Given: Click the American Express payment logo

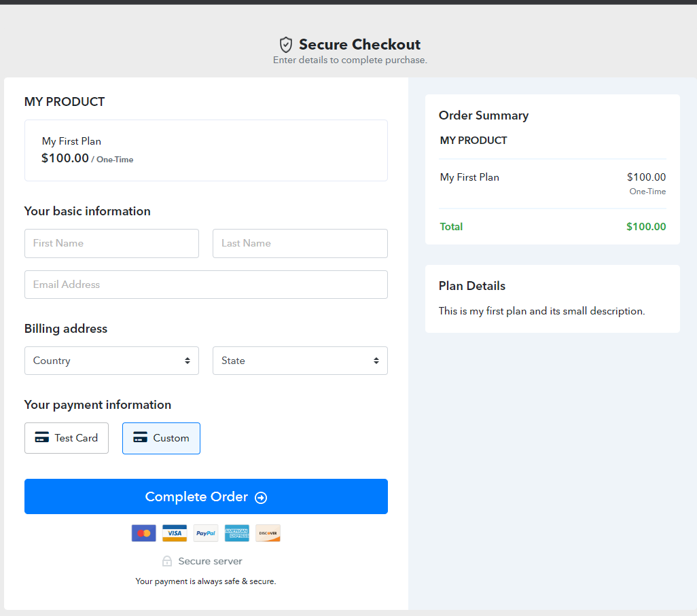Looking at the screenshot, I should coord(237,533).
